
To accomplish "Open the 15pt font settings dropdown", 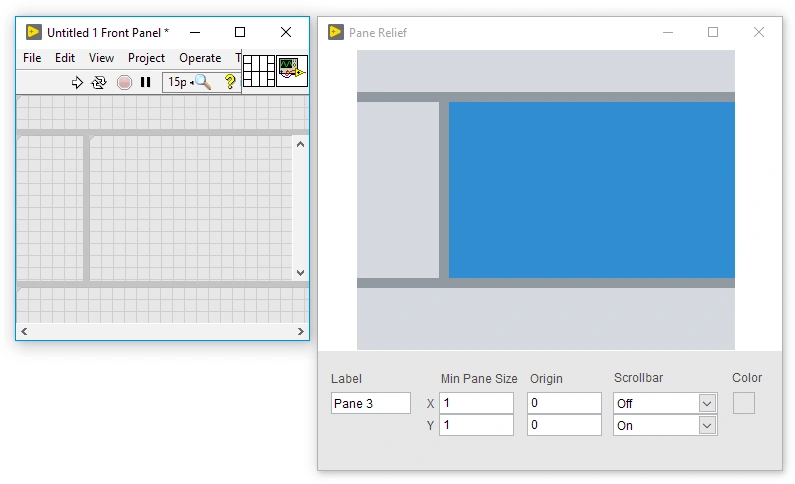I will pyautogui.click(x=179, y=82).
